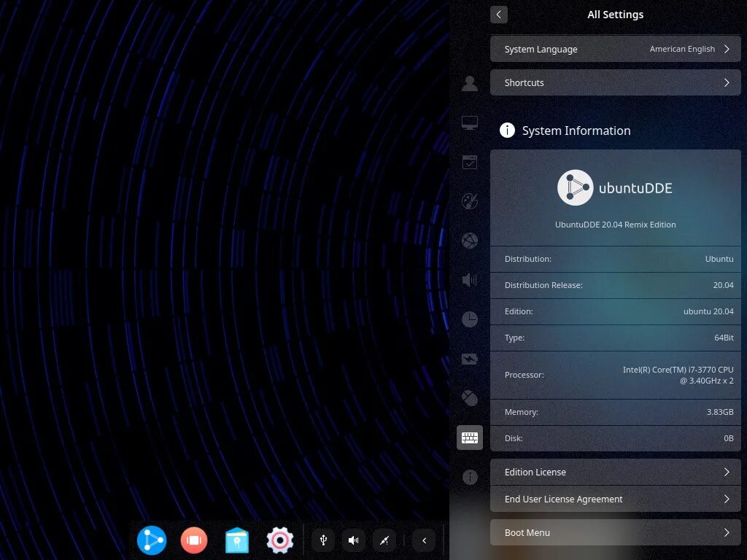This screenshot has height=560, width=747.
Task: Open Default Applications sidebar icon
Action: click(x=470, y=162)
